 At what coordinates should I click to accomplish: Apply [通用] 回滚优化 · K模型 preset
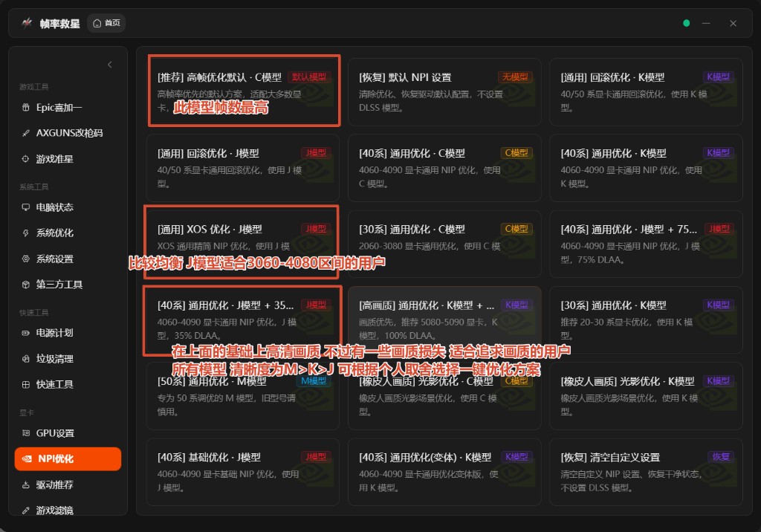coord(646,92)
